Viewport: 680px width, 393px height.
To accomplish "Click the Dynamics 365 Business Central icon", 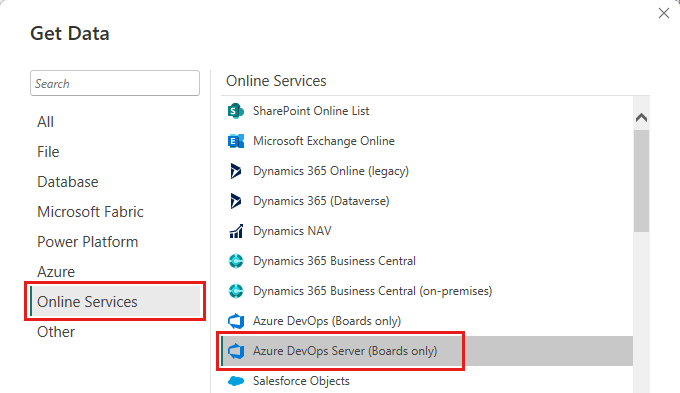I will pos(236,261).
